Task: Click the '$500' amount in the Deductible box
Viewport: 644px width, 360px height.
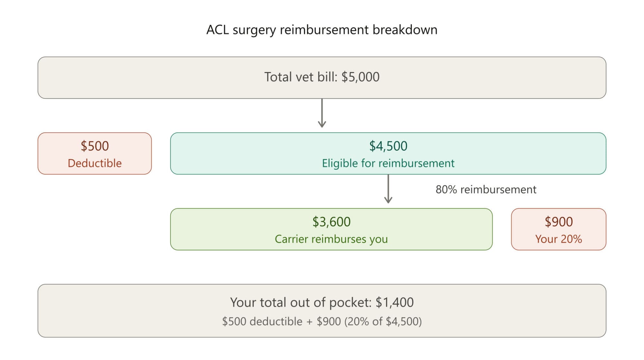Action: (95, 146)
